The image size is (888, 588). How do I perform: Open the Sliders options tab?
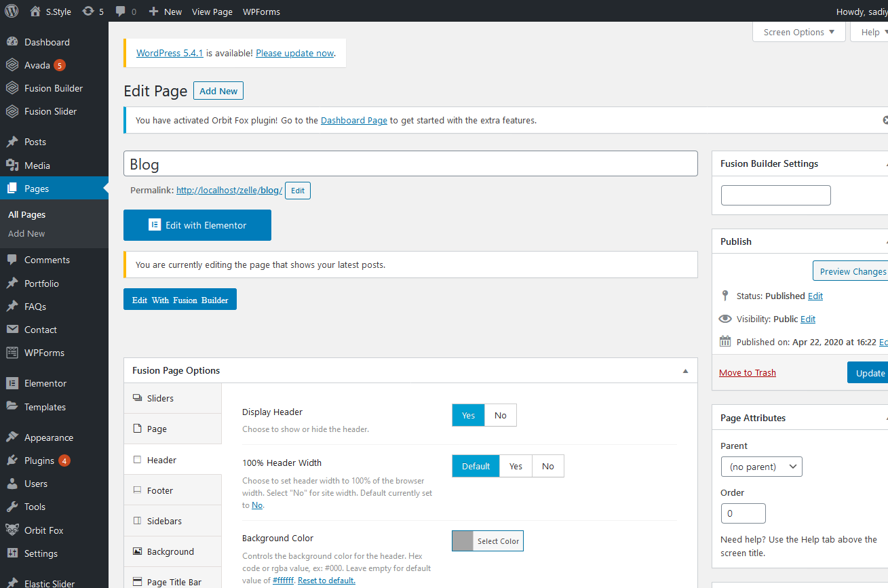[173, 398]
